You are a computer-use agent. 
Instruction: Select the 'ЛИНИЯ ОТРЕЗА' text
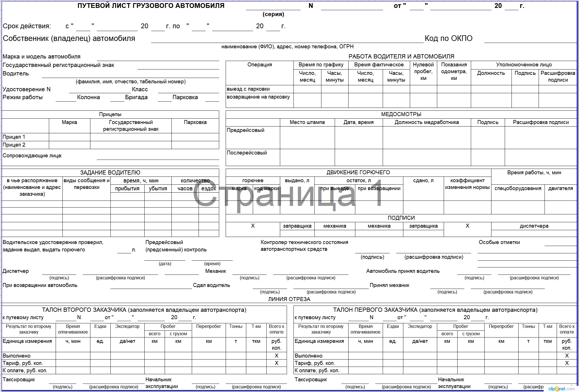pos(289,299)
